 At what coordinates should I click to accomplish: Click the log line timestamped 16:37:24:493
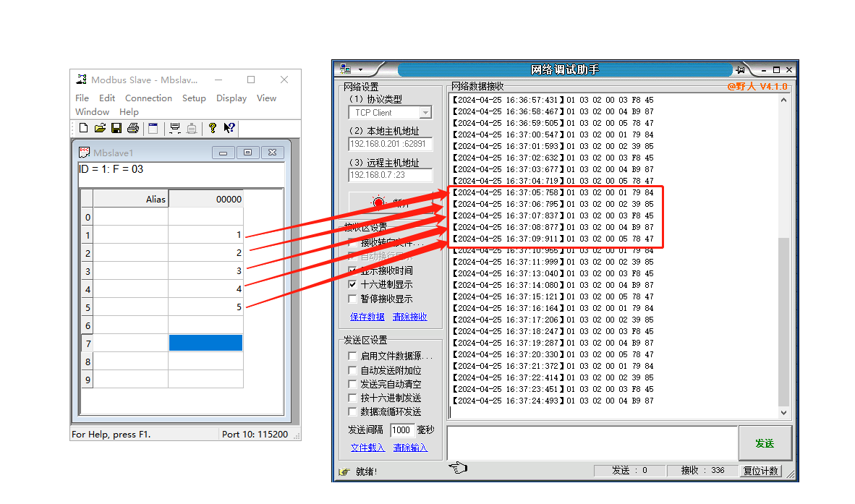[x=553, y=401]
